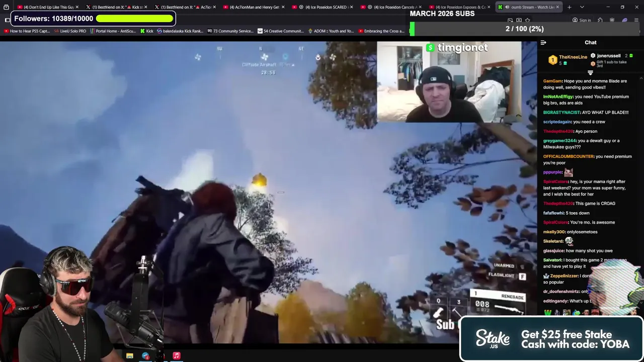The width and height of the screenshot is (644, 362).
Task: Switch to Ice Poseidon Exposes tab
Action: click(460, 7)
